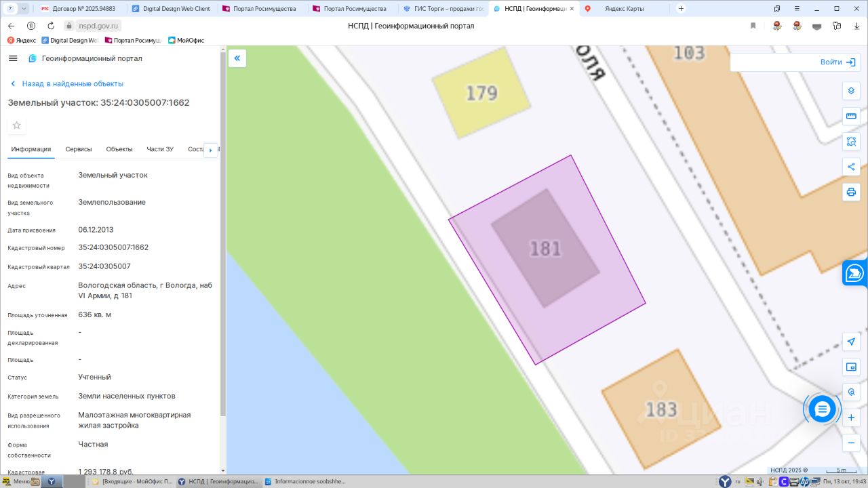Open the Informacionnoe soobshhe taskbar item

click(x=305, y=482)
